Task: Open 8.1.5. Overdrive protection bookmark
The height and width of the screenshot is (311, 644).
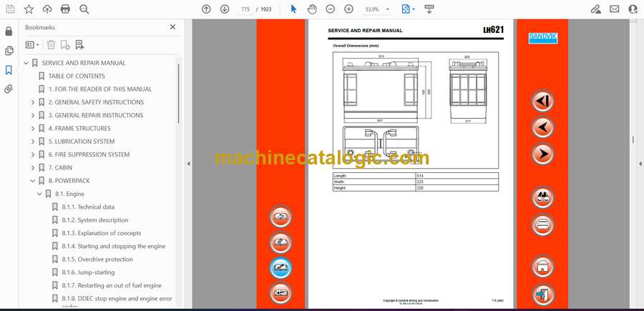Action: point(97,260)
